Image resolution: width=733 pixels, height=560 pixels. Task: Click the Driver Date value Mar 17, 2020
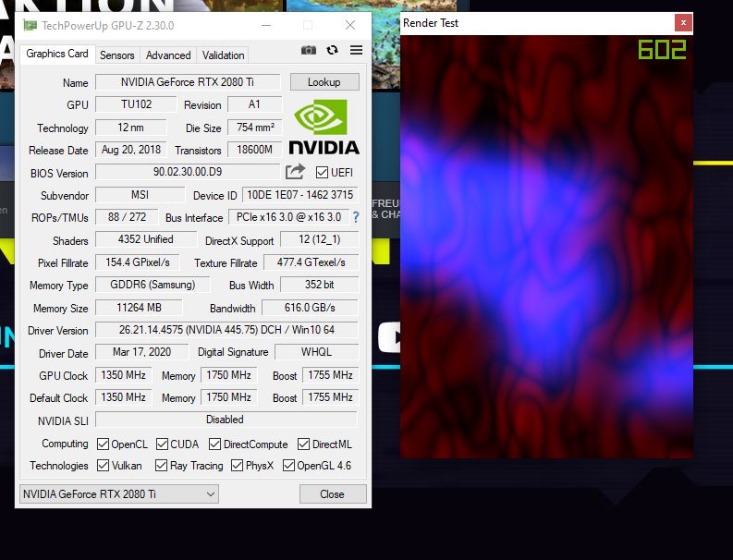tap(141, 352)
